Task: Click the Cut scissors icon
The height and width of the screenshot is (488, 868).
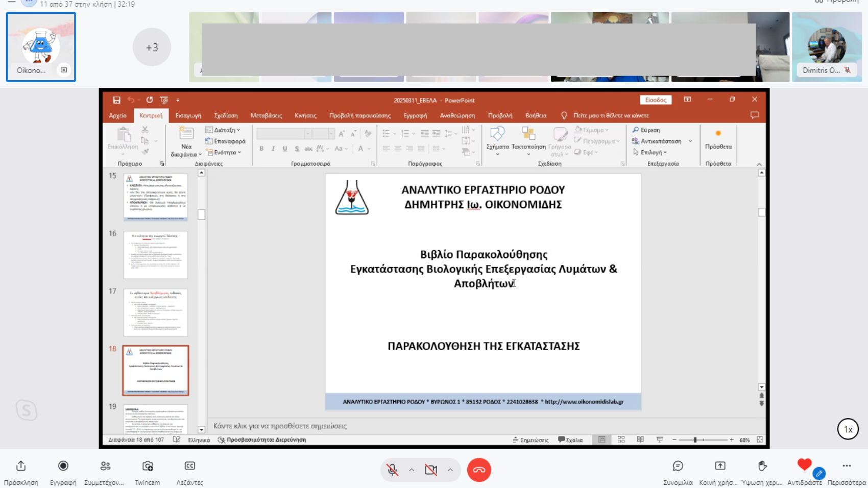Action: point(145,130)
